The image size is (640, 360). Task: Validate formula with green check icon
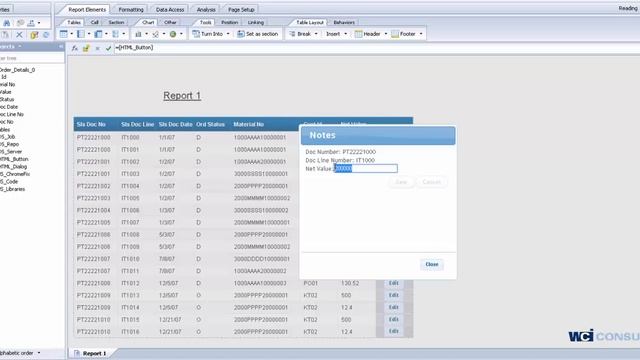[x=108, y=48]
